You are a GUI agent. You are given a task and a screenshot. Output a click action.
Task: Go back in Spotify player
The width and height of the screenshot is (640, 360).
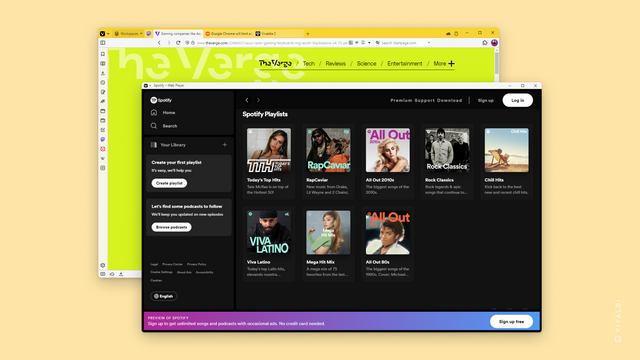247,100
